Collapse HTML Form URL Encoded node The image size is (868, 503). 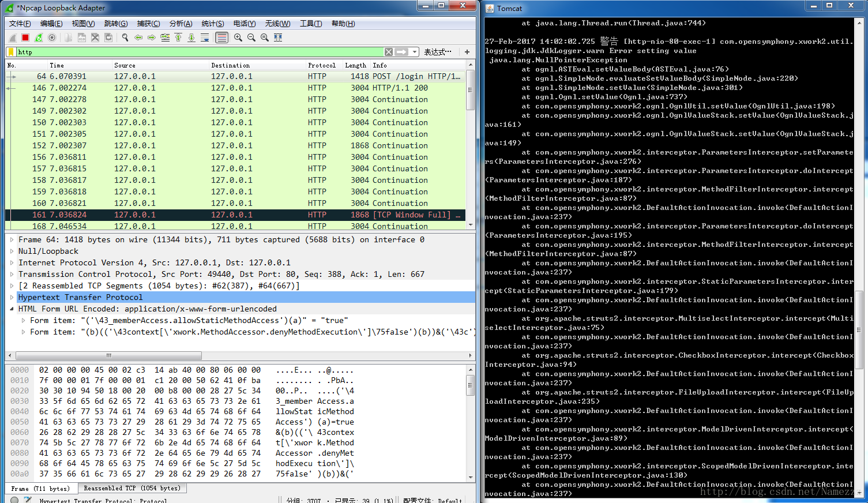pyautogui.click(x=12, y=309)
